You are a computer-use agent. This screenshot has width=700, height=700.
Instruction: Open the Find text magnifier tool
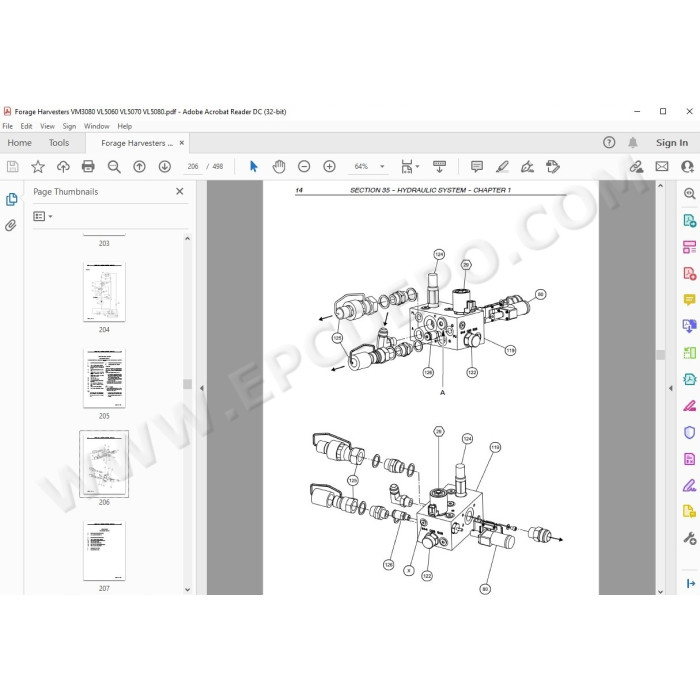pyautogui.click(x=114, y=167)
